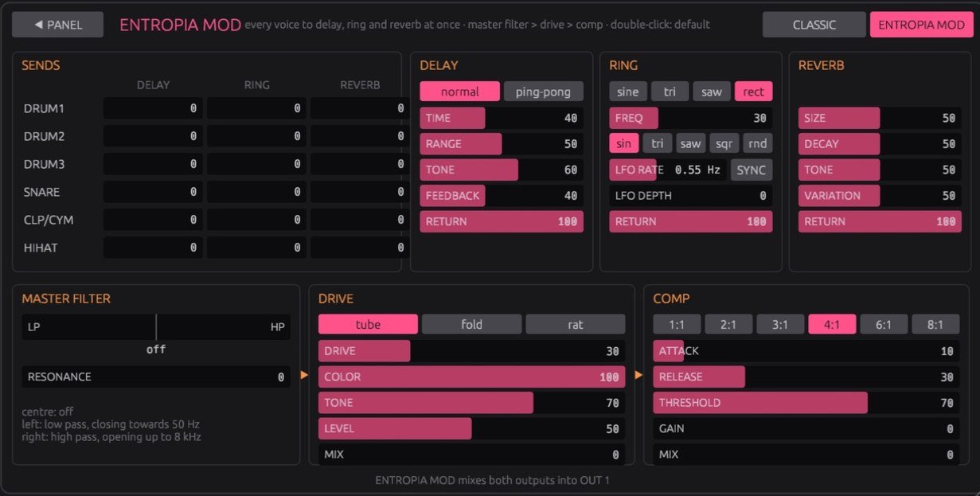This screenshot has width=980, height=496.
Task: Adjust the delay RETURN slider
Action: point(502,221)
